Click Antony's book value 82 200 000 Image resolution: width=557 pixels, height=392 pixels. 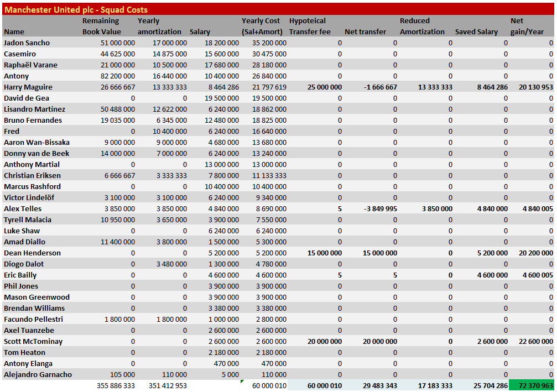point(118,76)
